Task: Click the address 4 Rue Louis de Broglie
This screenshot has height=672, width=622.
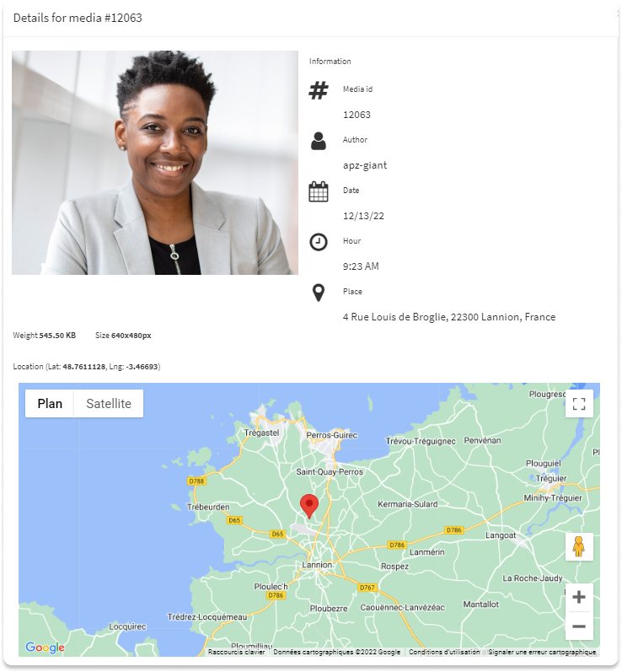Action: [449, 317]
